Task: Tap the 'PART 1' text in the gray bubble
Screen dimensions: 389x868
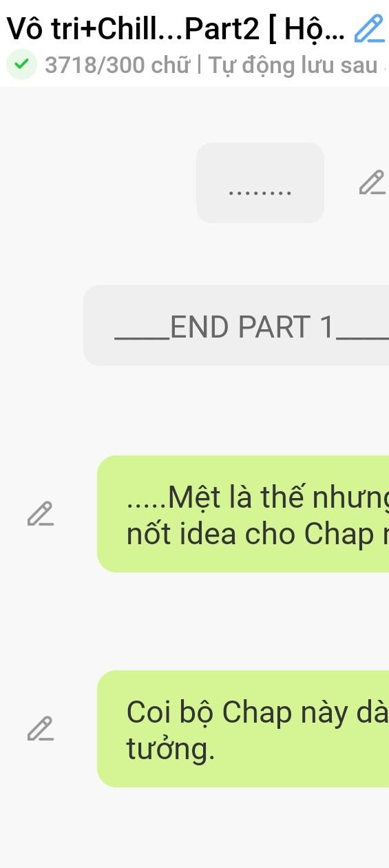Action: coord(286,327)
